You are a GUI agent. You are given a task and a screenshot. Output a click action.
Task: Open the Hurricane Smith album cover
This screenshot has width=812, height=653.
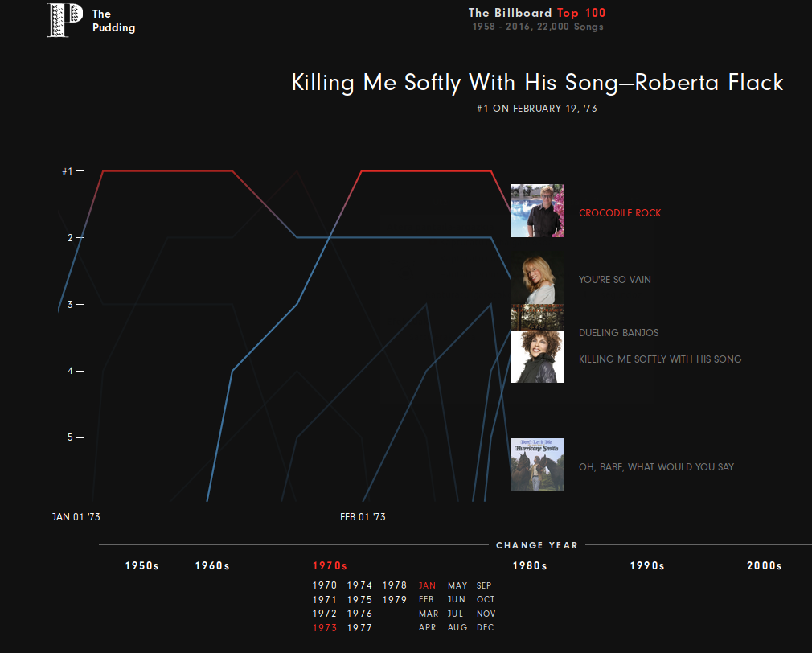click(x=537, y=465)
